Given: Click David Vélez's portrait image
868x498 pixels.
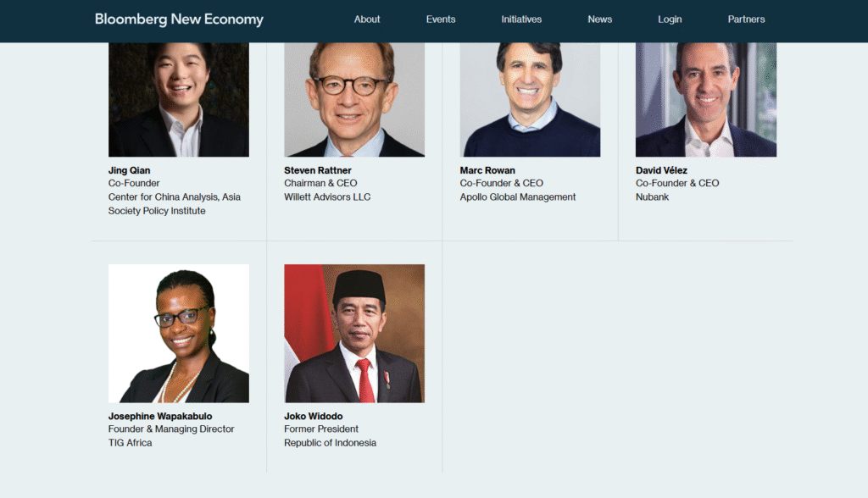Looking at the screenshot, I should click(x=706, y=99).
